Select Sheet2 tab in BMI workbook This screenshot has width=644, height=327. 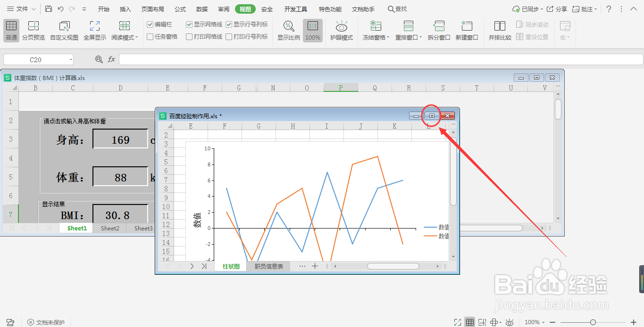(110, 228)
